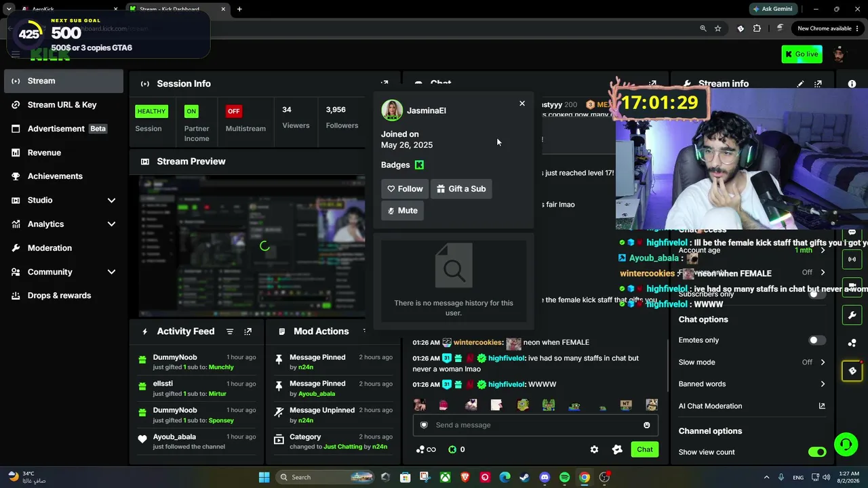Image resolution: width=868 pixels, height=488 pixels.
Task: Open Slow mode settings
Action: pos(751,362)
